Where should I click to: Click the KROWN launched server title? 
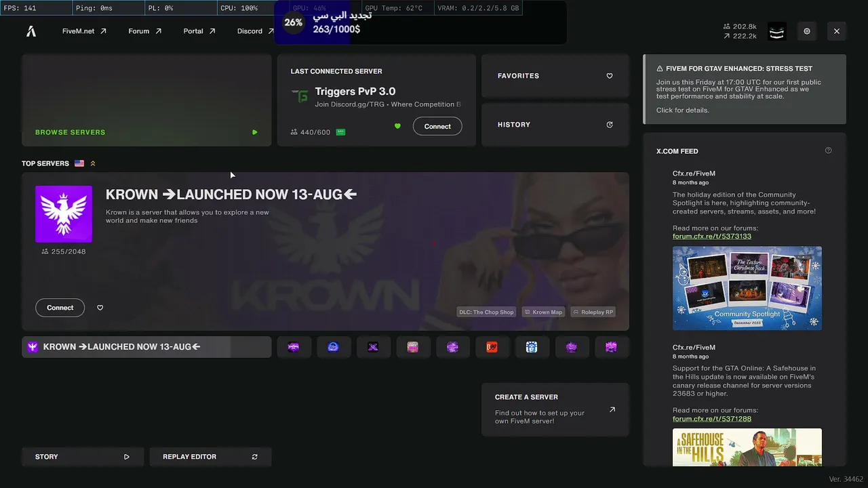click(x=231, y=195)
